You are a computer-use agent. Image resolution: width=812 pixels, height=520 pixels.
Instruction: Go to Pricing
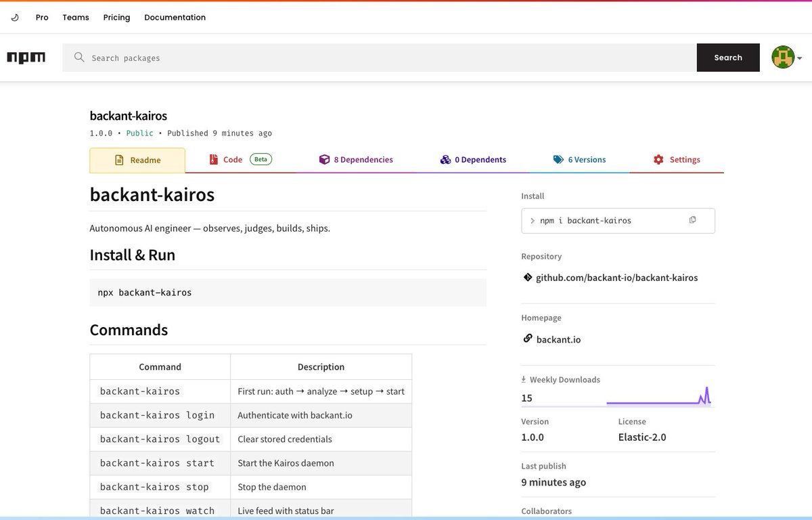tap(116, 18)
